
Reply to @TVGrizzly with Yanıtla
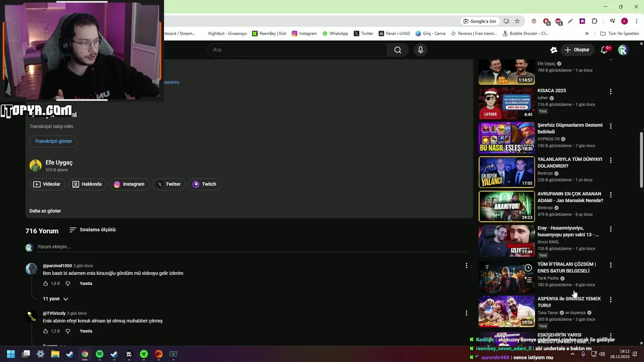tap(86, 331)
